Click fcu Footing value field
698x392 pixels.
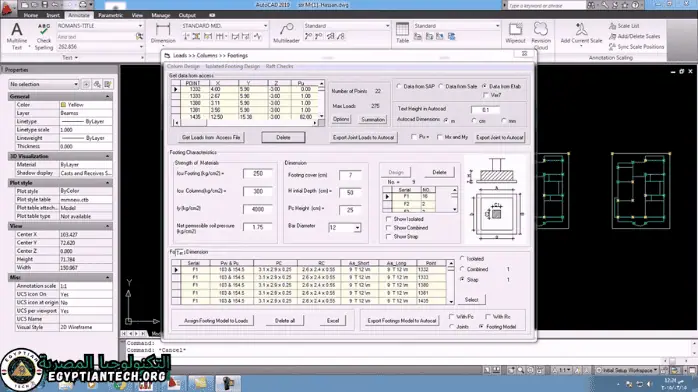coord(258,174)
